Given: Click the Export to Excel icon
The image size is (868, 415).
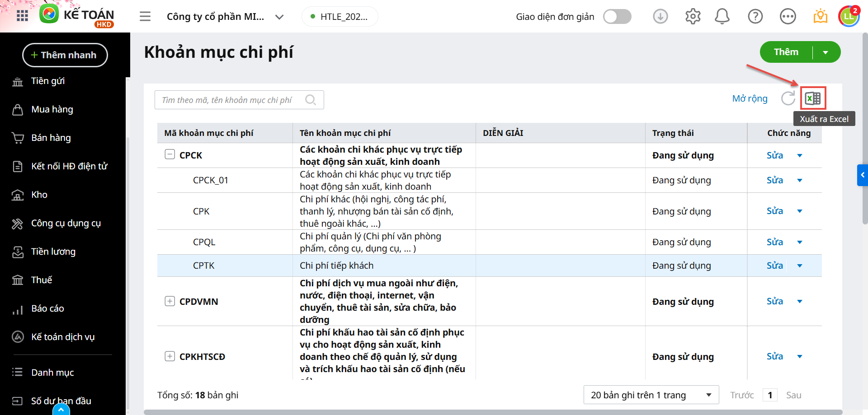Looking at the screenshot, I should tap(813, 98).
